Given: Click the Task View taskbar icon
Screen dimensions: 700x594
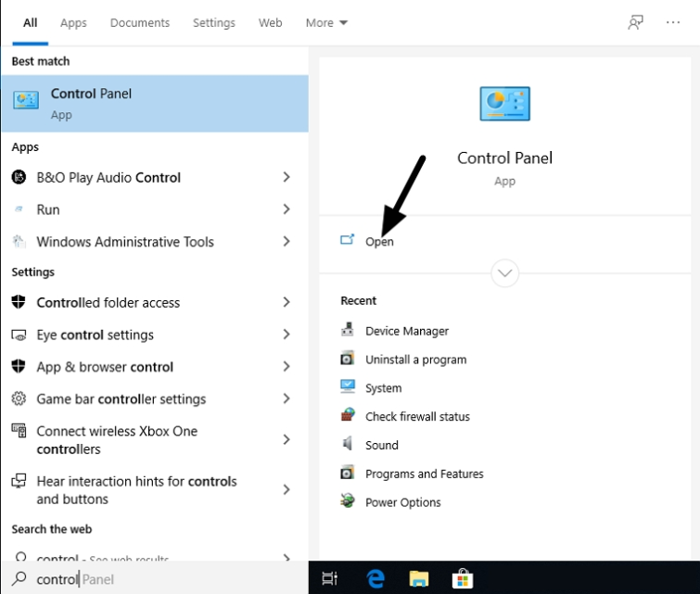Looking at the screenshot, I should click(329, 578).
